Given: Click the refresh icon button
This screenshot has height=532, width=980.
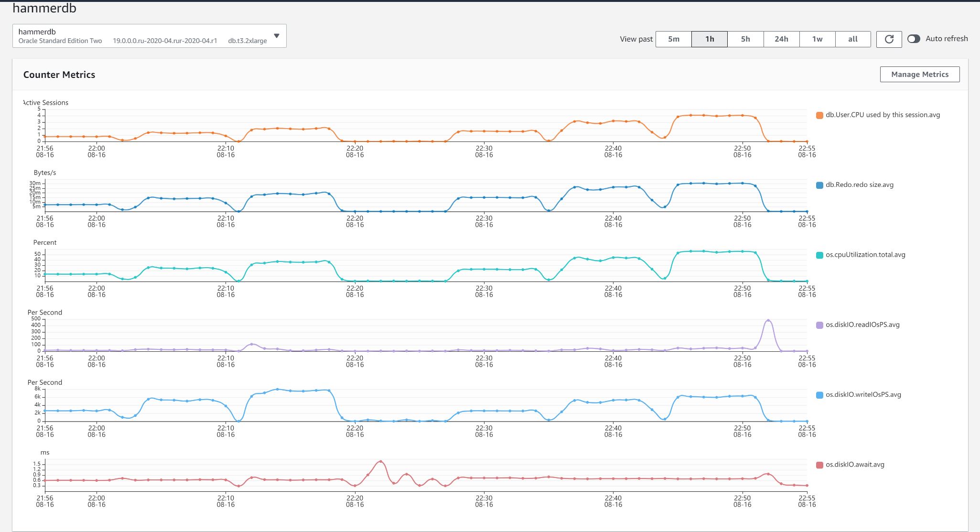Looking at the screenshot, I should (x=889, y=39).
